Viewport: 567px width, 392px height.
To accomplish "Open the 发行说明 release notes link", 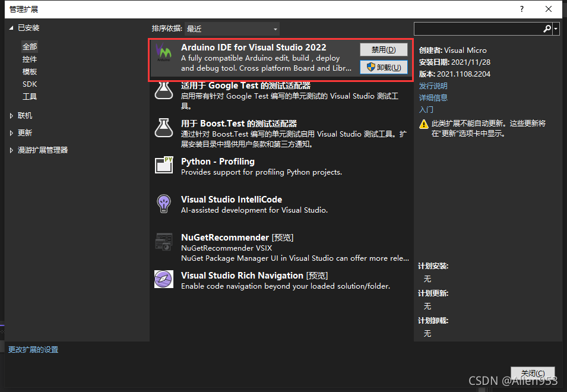I will point(433,86).
